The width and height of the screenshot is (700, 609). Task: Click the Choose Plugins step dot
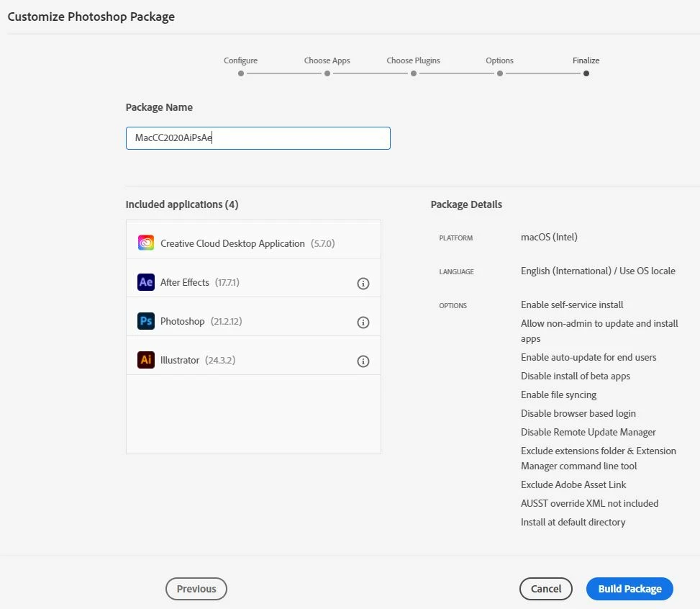414,73
